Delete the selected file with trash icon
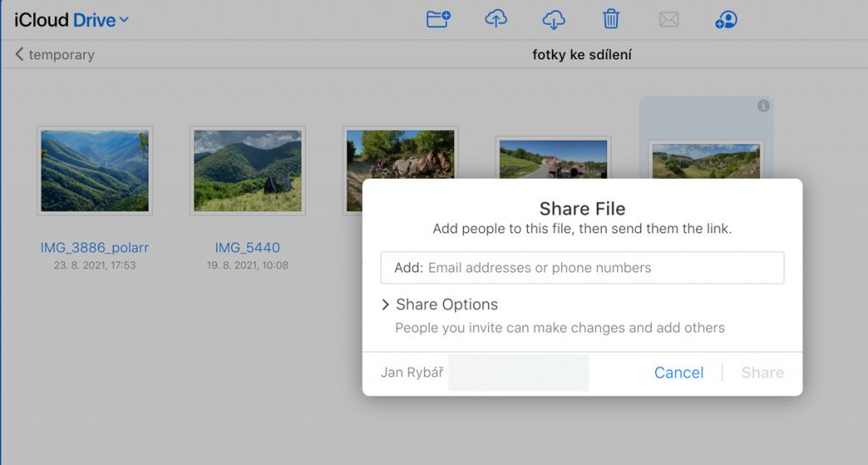 (x=610, y=19)
